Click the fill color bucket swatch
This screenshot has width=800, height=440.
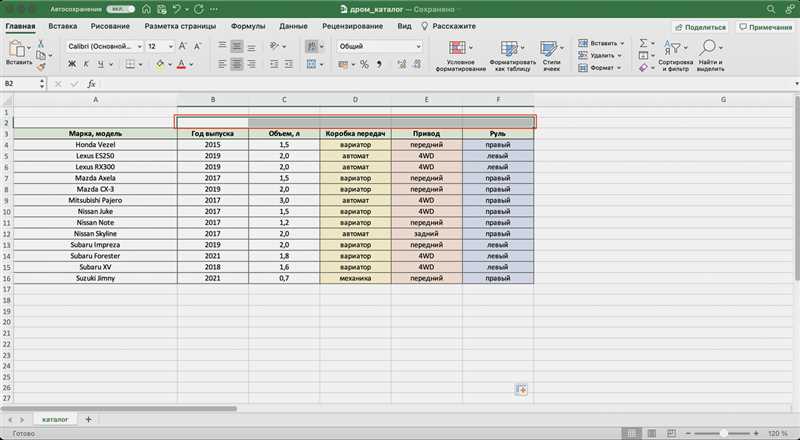pyautogui.click(x=160, y=65)
